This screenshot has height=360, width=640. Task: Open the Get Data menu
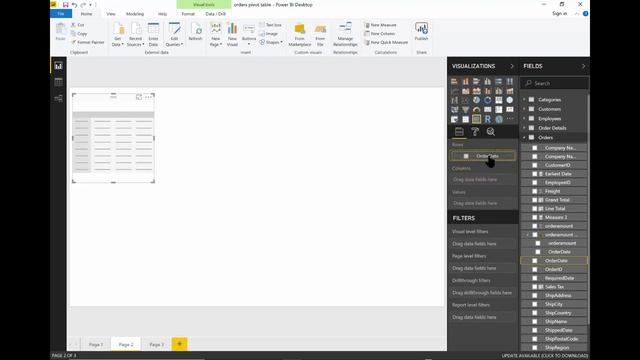coord(118,35)
